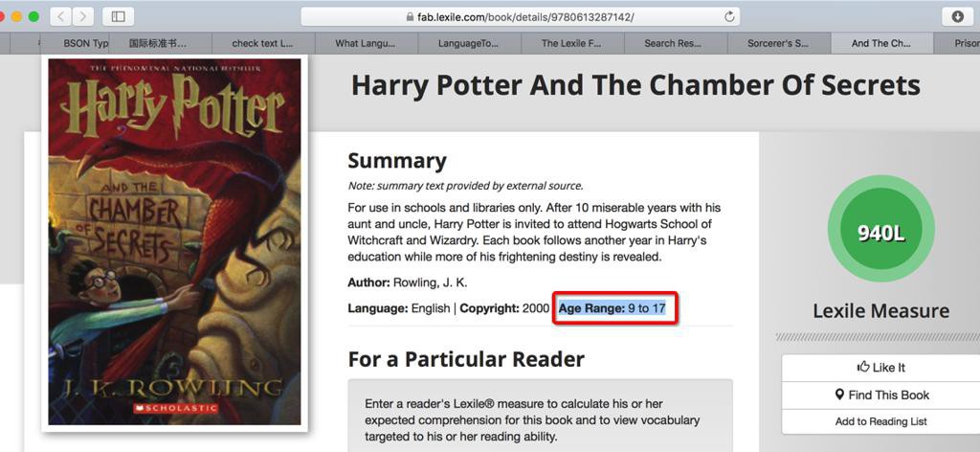Show the Safari sidebar
Image resolution: width=980 pixels, height=452 pixels.
(118, 17)
